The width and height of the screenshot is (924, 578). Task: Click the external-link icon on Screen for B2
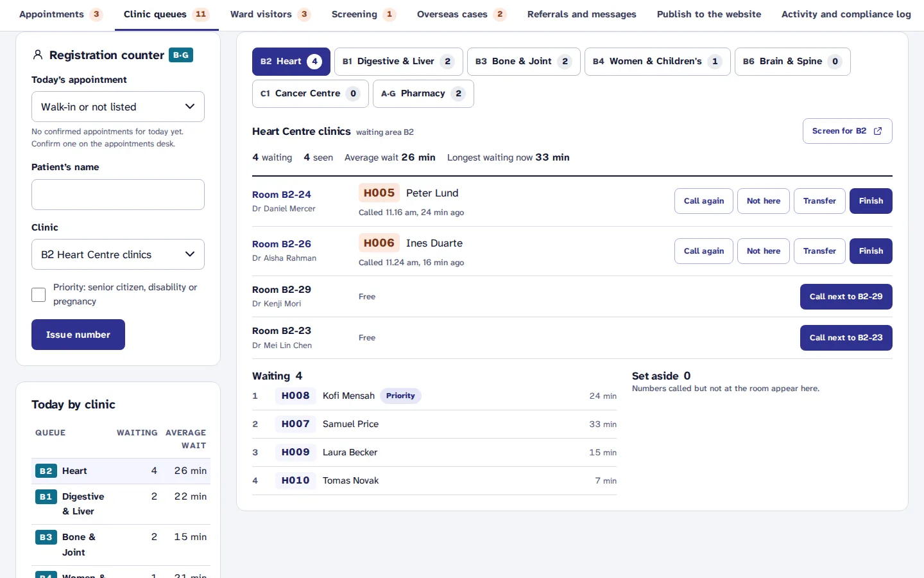point(878,131)
